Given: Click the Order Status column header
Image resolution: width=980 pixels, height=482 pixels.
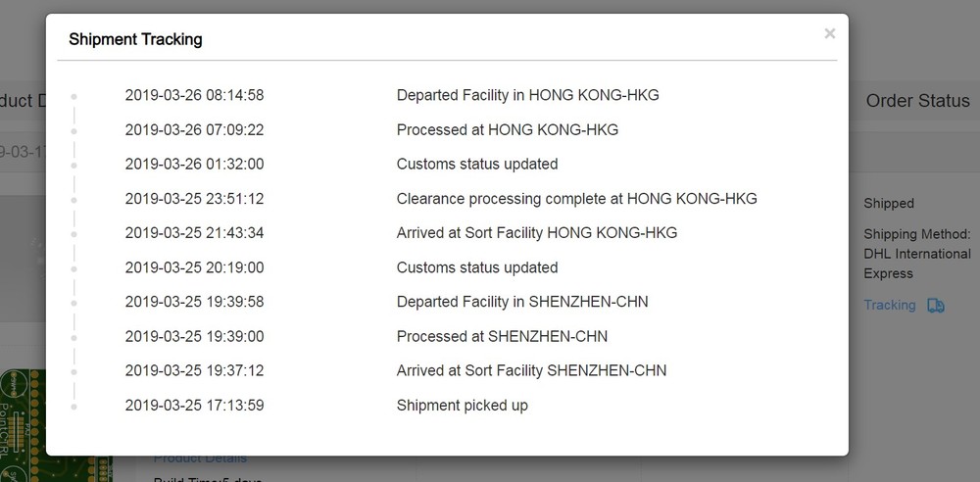Looking at the screenshot, I should 917,101.
